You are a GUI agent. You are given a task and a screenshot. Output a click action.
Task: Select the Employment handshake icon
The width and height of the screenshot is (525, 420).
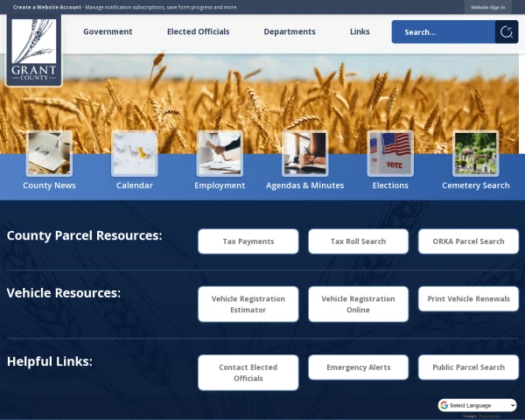coord(220,154)
